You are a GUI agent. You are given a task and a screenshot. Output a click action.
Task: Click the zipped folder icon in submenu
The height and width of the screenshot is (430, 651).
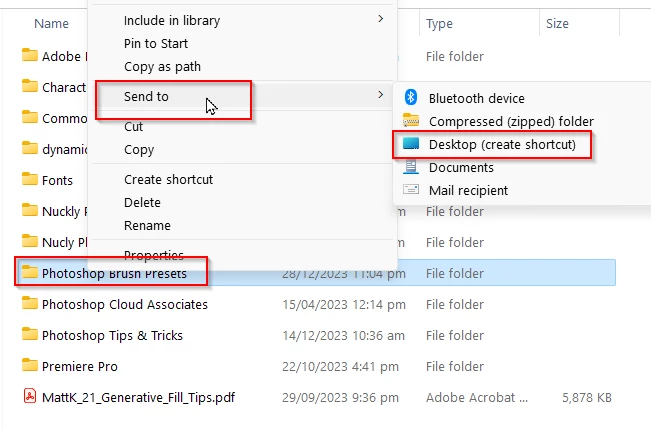(x=411, y=120)
